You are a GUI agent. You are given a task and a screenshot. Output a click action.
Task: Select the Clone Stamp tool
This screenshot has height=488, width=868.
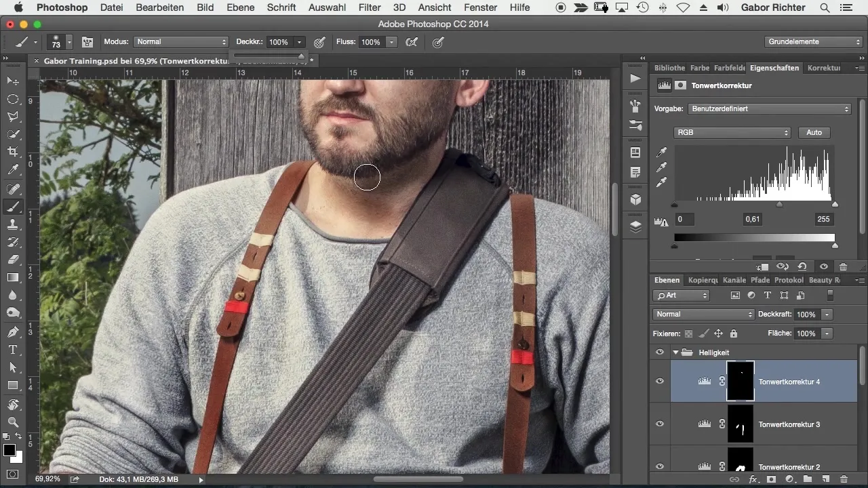(12, 224)
